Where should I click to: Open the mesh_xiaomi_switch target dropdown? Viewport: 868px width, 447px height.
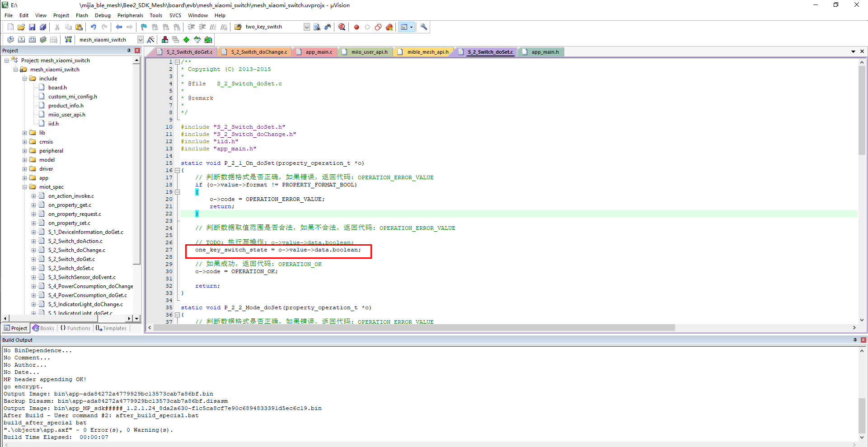point(140,40)
